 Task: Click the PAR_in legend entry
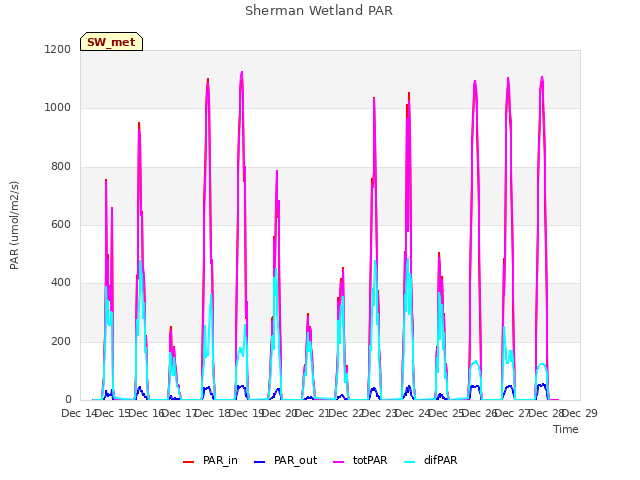coord(211,460)
